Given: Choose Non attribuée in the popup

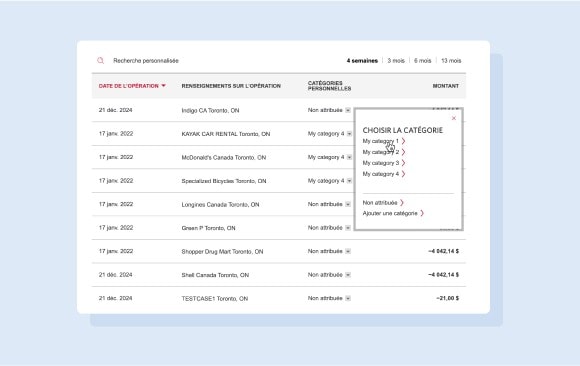Looking at the screenshot, I should point(380,203).
